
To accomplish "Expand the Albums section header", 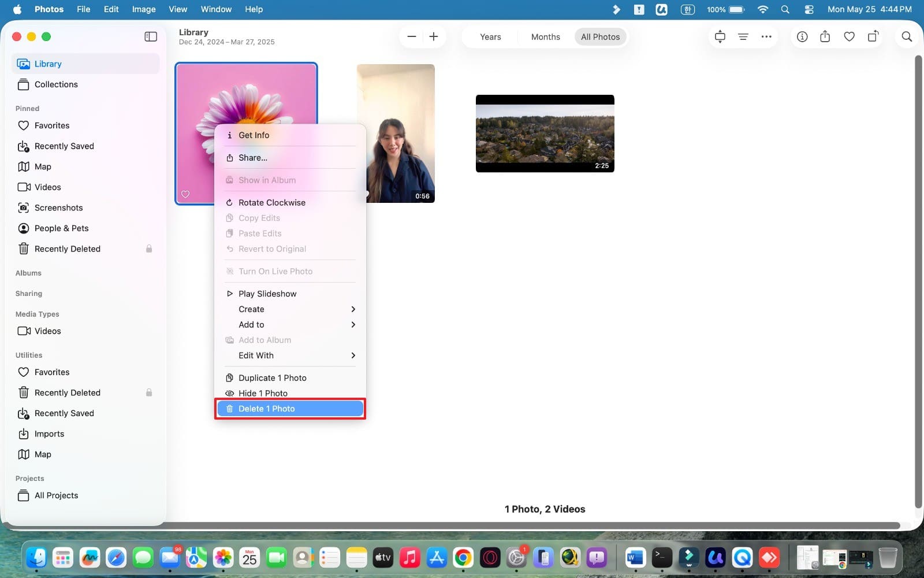I will pyautogui.click(x=28, y=273).
